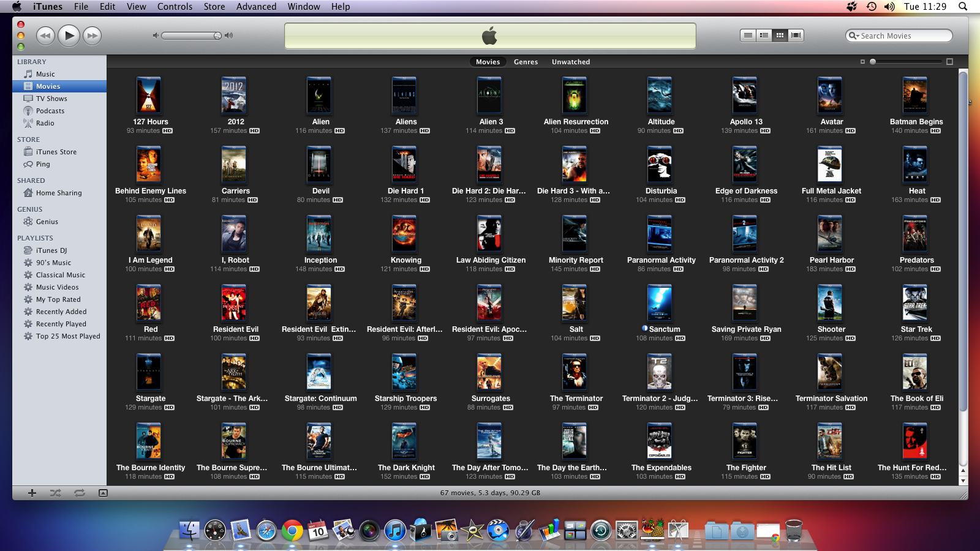Image resolution: width=980 pixels, height=551 pixels.
Task: Skip ahead with the Next track button
Action: (92, 36)
